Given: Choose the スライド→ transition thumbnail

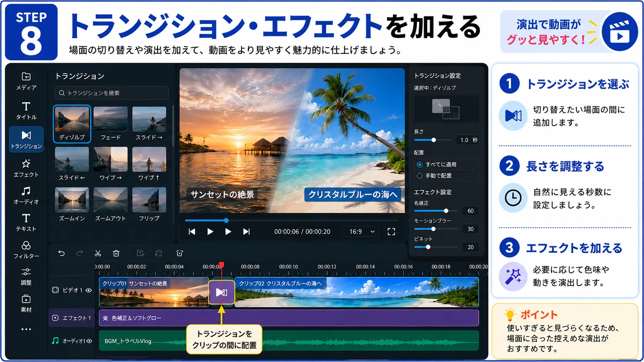Looking at the screenshot, I should [149, 124].
